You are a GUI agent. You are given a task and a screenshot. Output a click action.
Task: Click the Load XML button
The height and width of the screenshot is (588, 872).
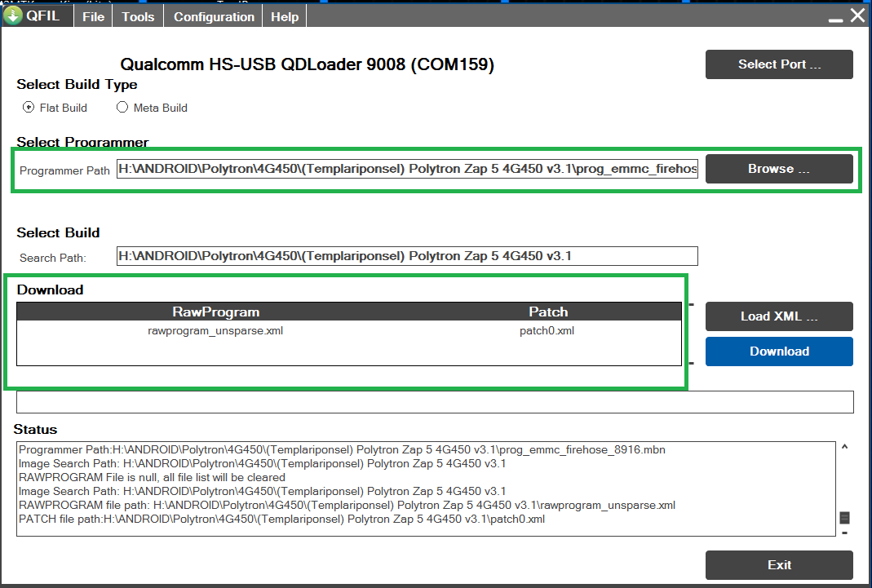pyautogui.click(x=779, y=316)
